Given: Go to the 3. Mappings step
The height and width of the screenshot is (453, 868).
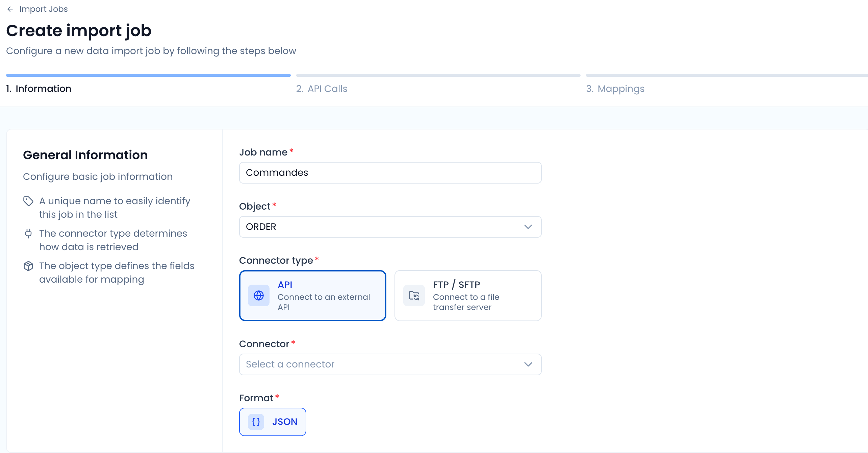Looking at the screenshot, I should 615,89.
